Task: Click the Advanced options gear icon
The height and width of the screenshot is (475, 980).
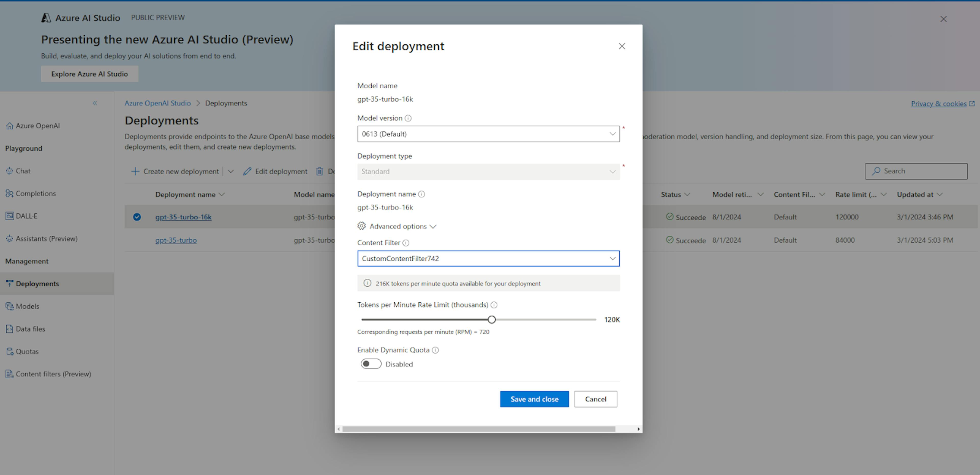Action: (x=361, y=226)
